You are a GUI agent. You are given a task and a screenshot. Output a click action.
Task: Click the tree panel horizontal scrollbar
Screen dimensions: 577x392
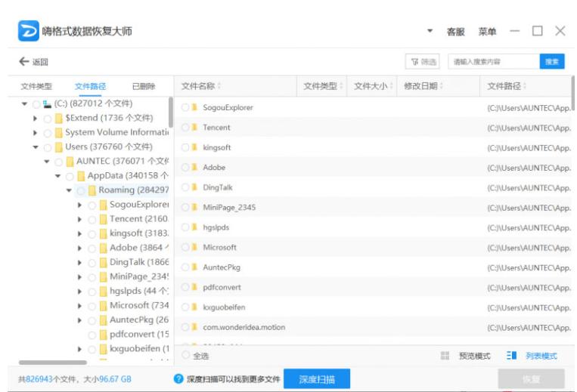tap(53, 363)
